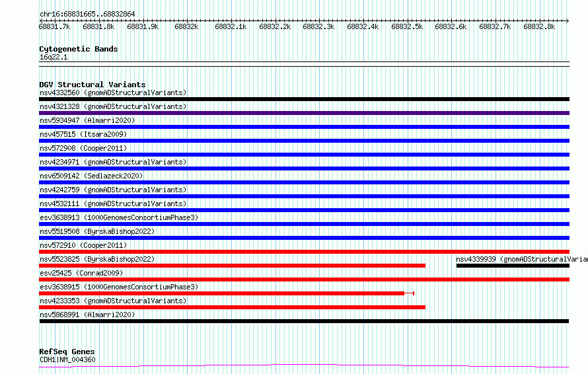Click the 68832.2k ruler position label

275,26
